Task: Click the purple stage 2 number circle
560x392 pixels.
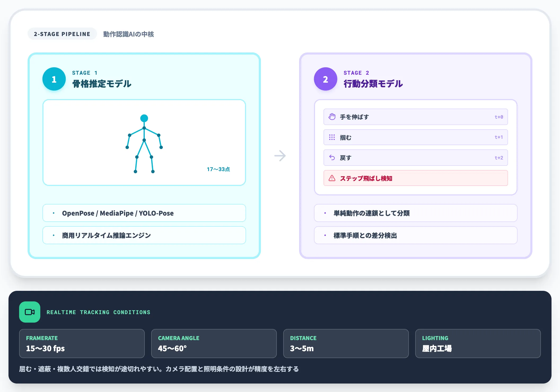Action: click(x=326, y=79)
